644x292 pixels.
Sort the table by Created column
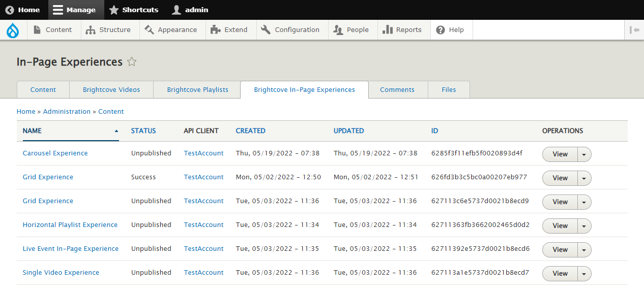click(250, 131)
